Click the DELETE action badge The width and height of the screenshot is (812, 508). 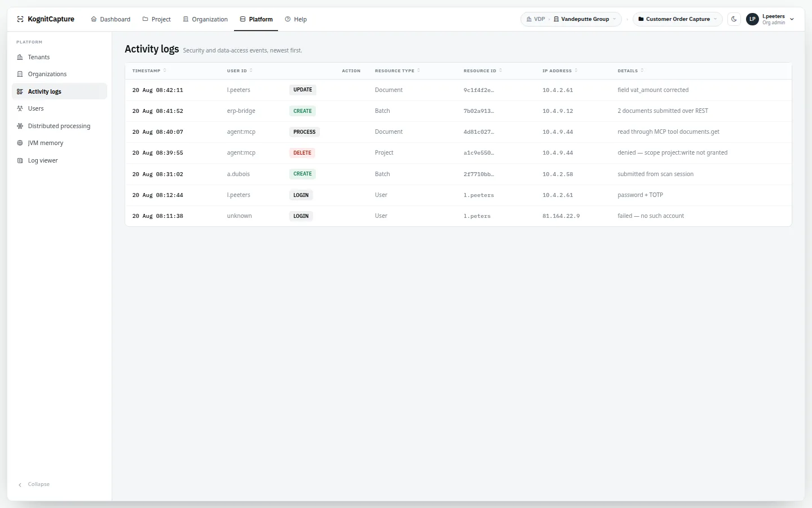302,153
